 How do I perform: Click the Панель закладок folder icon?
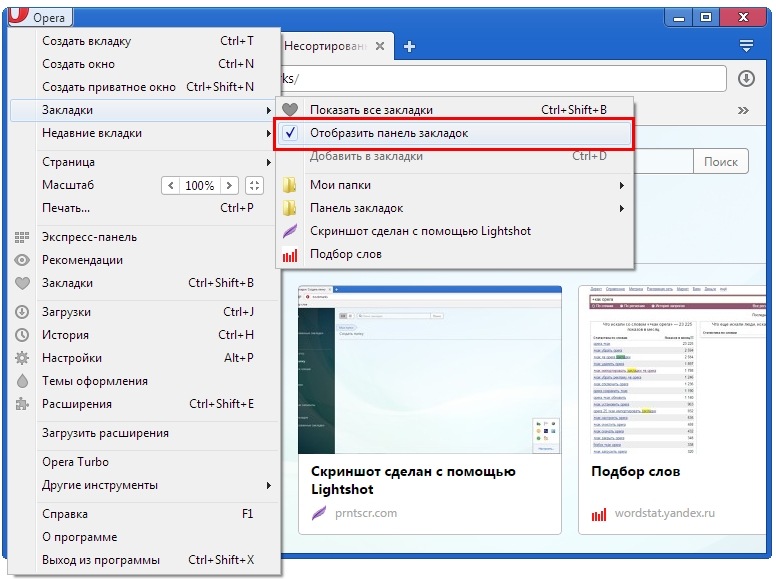(290, 208)
